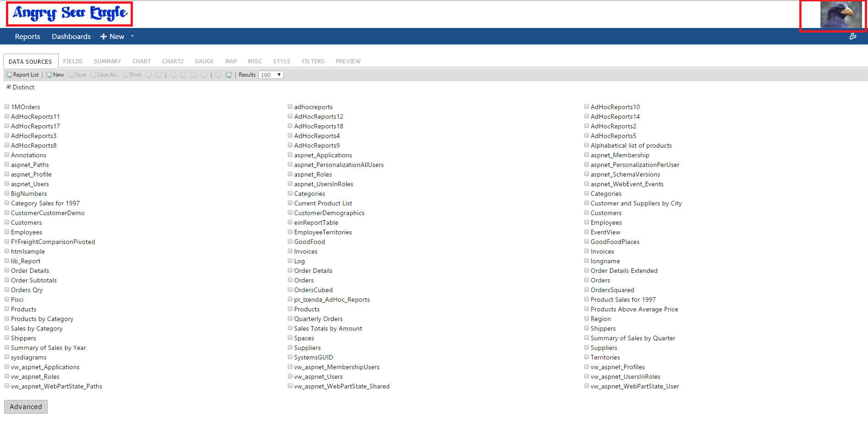Image resolution: width=868 pixels, height=421 pixels.
Task: Switch to the FILTERS tab
Action: click(313, 61)
